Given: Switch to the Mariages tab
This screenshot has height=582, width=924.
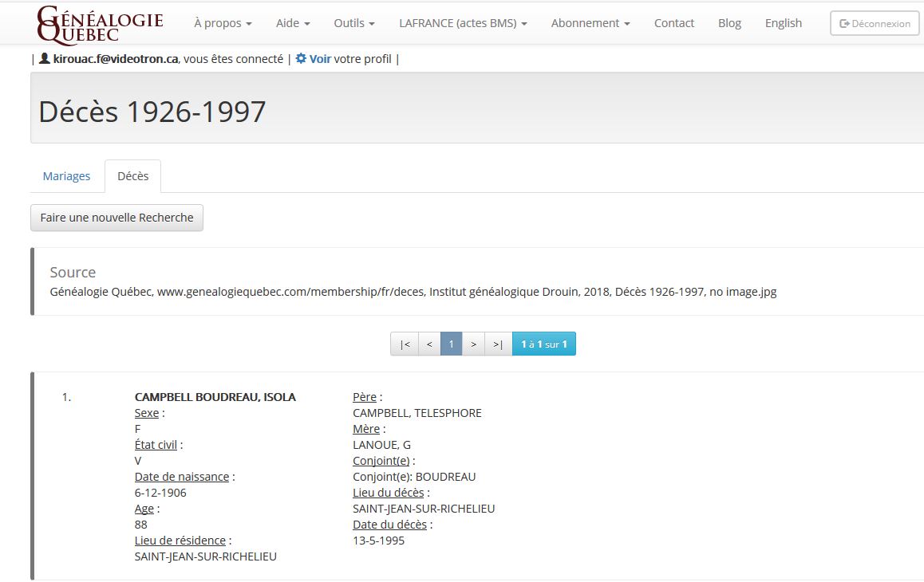Looking at the screenshot, I should [x=66, y=176].
